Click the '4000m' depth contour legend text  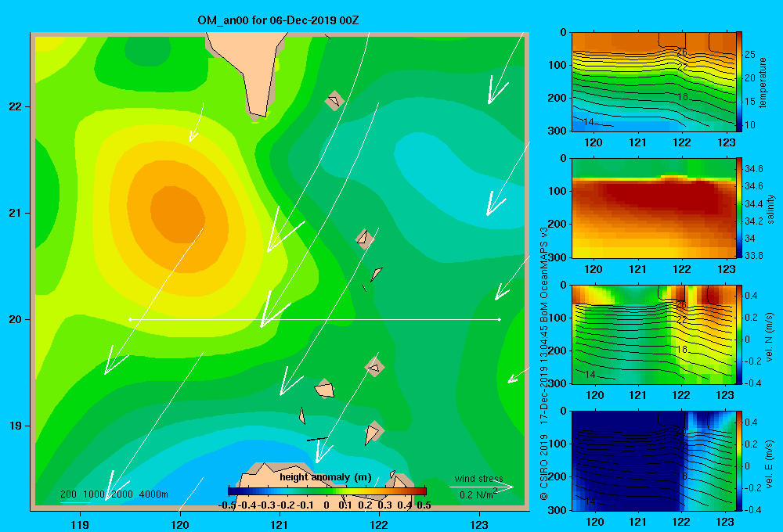(153, 494)
